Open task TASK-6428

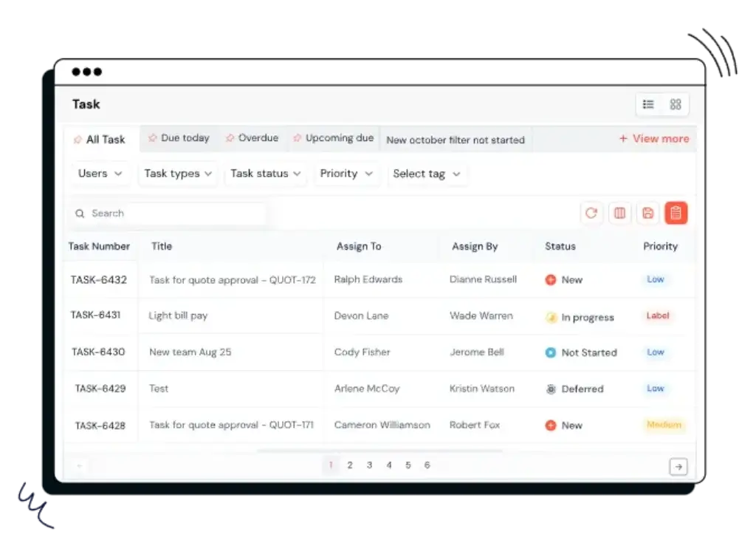coord(100,426)
